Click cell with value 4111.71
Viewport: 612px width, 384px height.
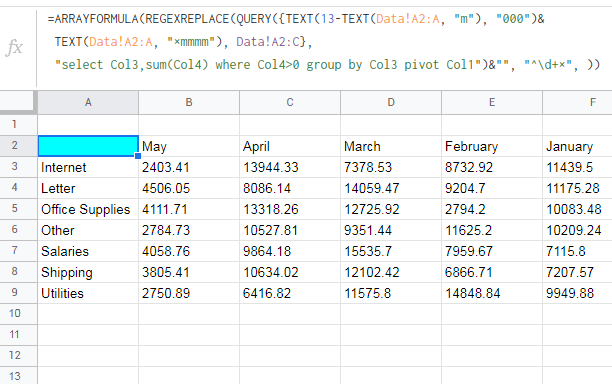click(x=189, y=209)
